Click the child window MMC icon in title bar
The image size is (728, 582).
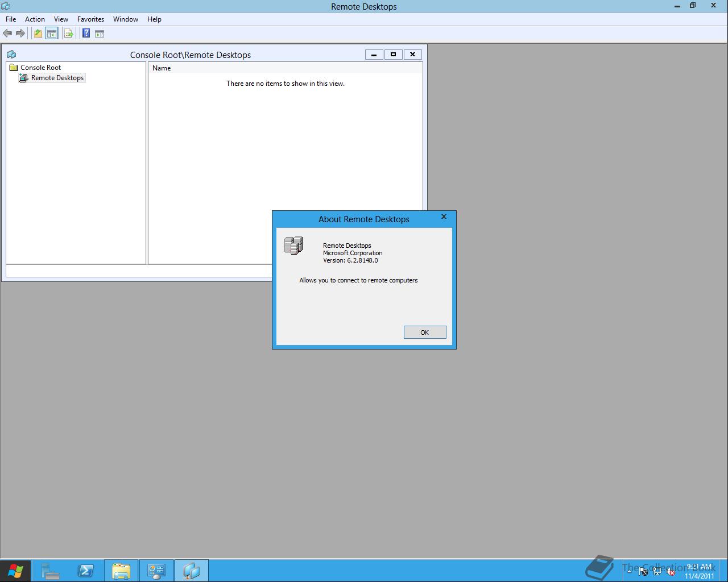tap(11, 55)
